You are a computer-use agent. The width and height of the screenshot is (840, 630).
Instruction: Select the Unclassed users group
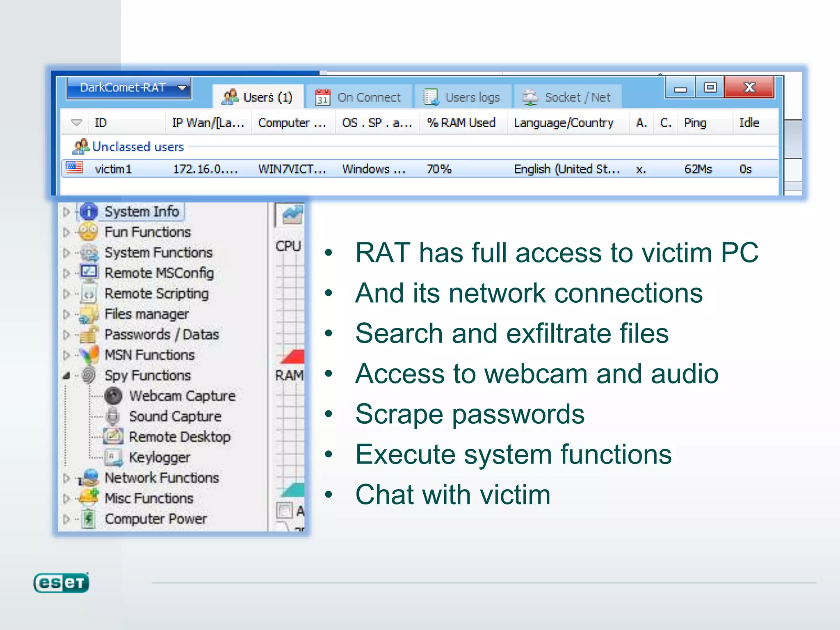click(138, 146)
